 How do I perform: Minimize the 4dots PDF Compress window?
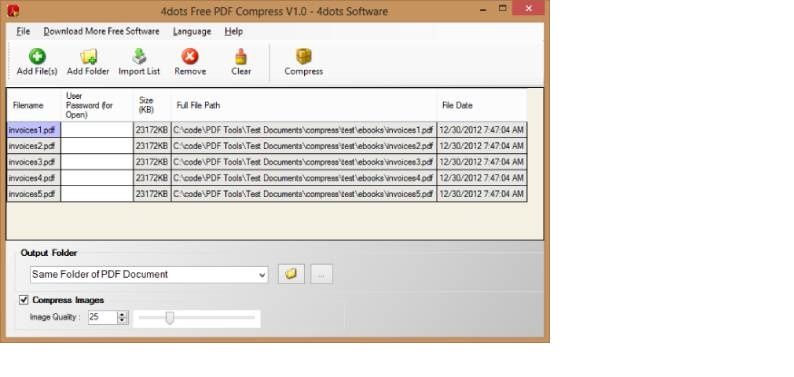point(482,8)
